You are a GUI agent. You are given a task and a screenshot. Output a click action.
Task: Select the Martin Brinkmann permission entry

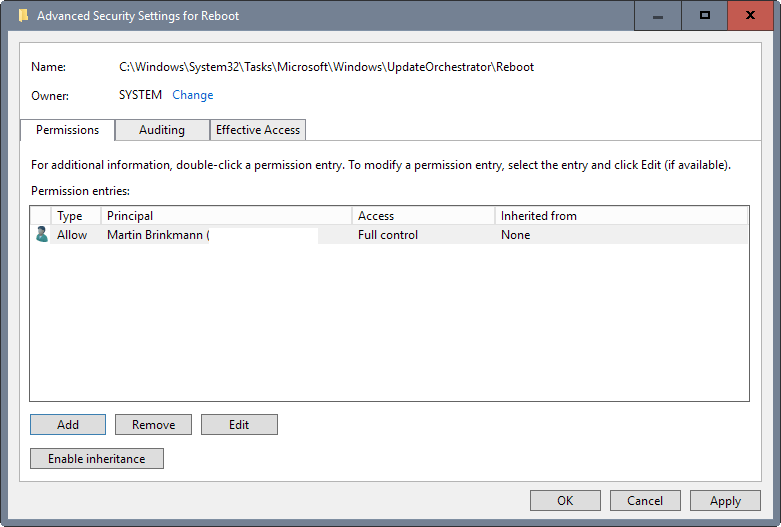pyautogui.click(x=157, y=235)
